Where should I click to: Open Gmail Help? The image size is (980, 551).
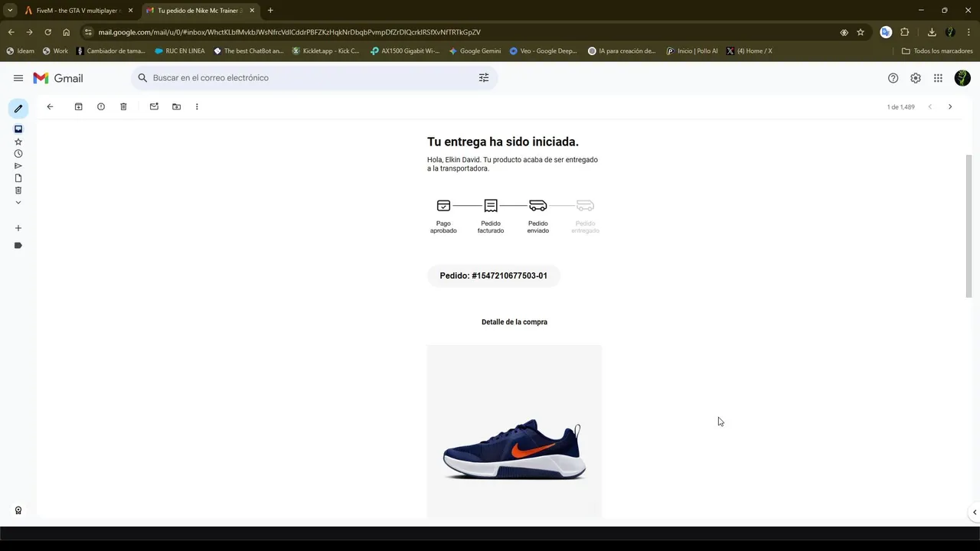coord(893,78)
